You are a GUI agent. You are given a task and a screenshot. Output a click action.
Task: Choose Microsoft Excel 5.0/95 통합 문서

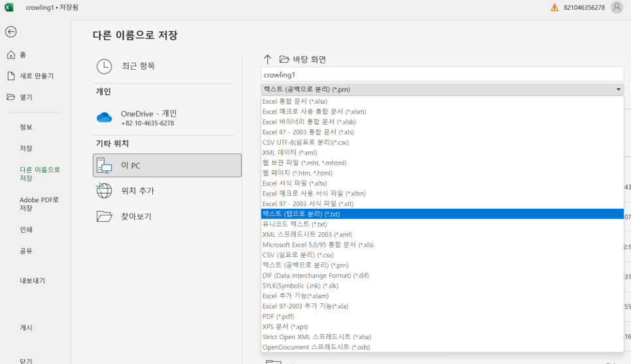coord(442,245)
